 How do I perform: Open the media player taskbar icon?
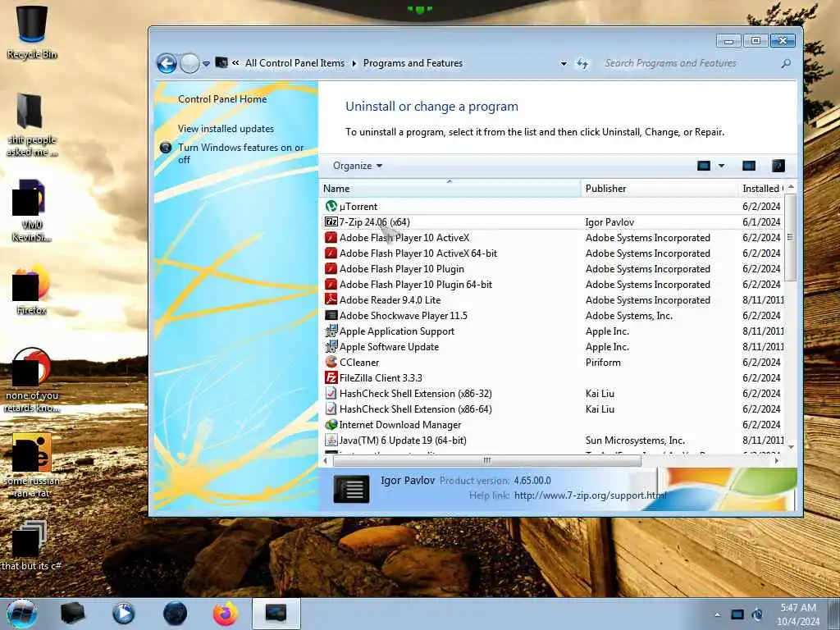(123, 614)
